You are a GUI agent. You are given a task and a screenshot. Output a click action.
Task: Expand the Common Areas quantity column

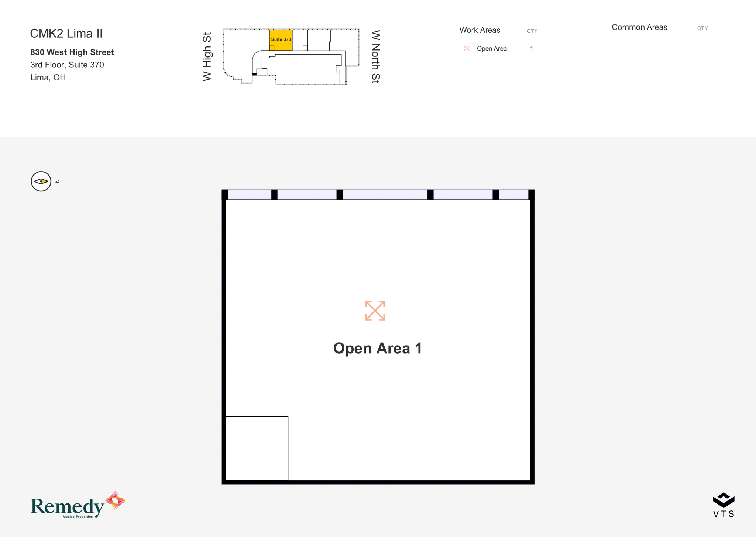coord(702,27)
